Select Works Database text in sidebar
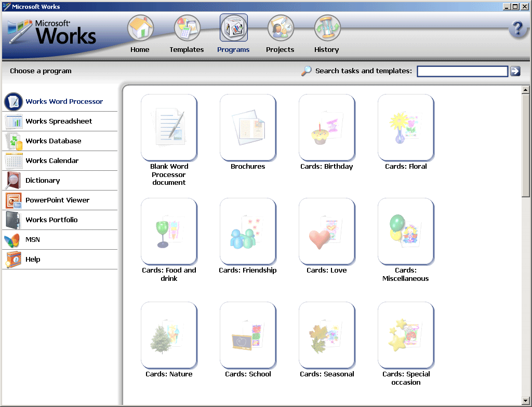Image resolution: width=532 pixels, height=407 pixels. 54,141
